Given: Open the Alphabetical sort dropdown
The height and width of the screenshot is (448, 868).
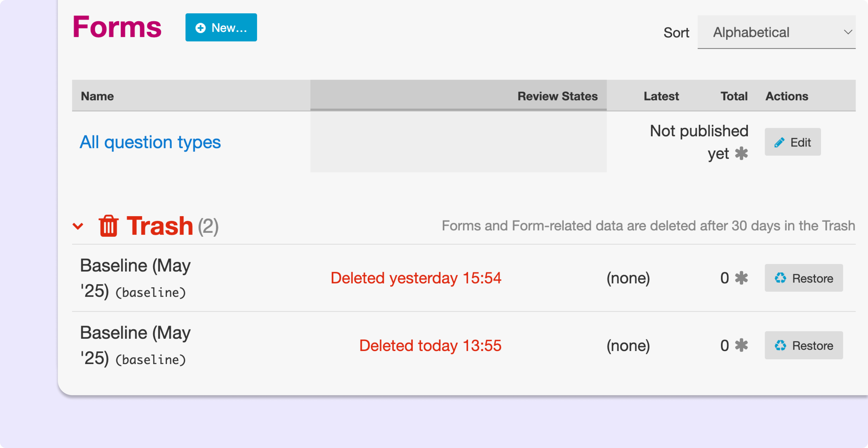Looking at the screenshot, I should 776,32.
